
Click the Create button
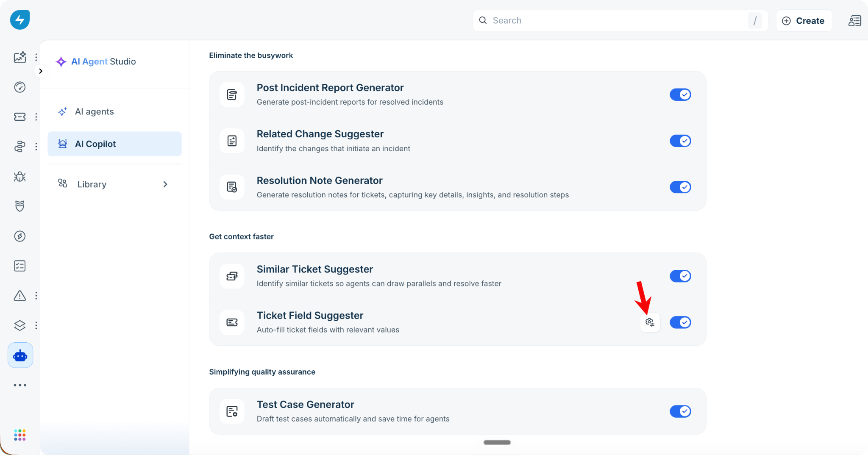point(804,21)
